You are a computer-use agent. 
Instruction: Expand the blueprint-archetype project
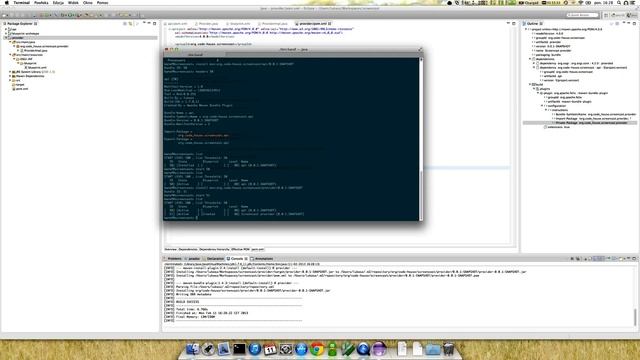(6, 33)
